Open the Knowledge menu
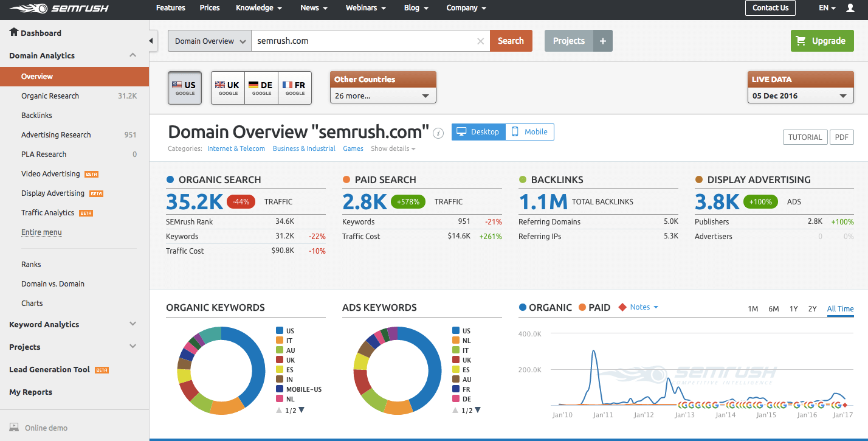868x441 pixels. [259, 8]
